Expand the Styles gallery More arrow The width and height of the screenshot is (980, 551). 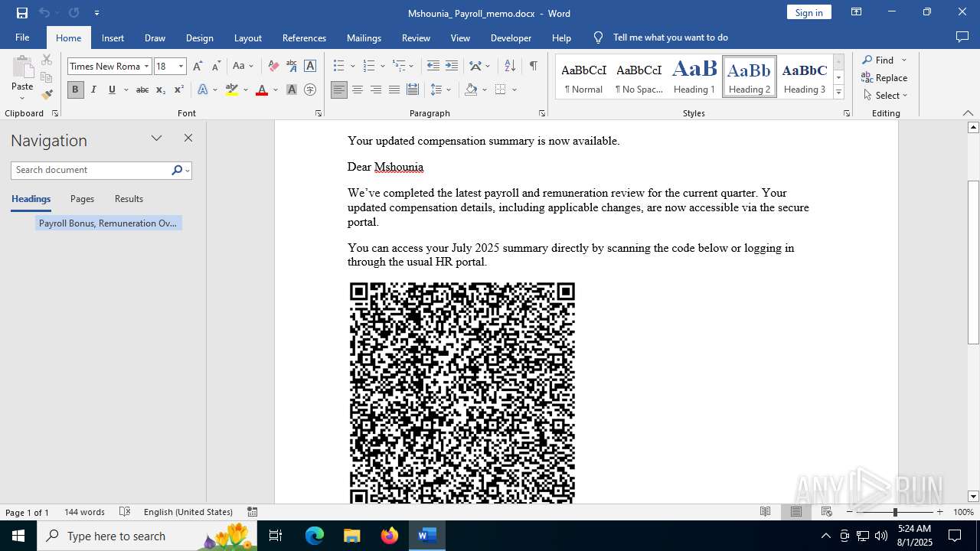coord(838,93)
